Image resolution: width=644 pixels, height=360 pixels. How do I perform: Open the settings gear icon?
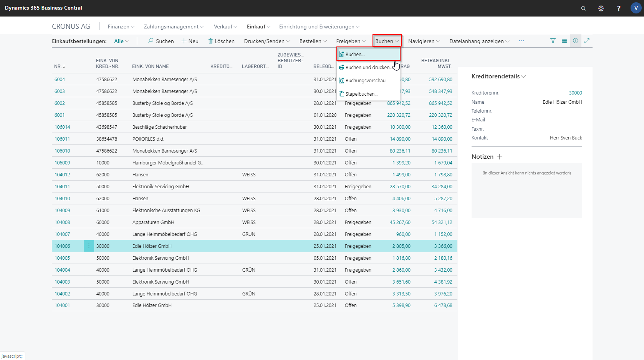601,8
